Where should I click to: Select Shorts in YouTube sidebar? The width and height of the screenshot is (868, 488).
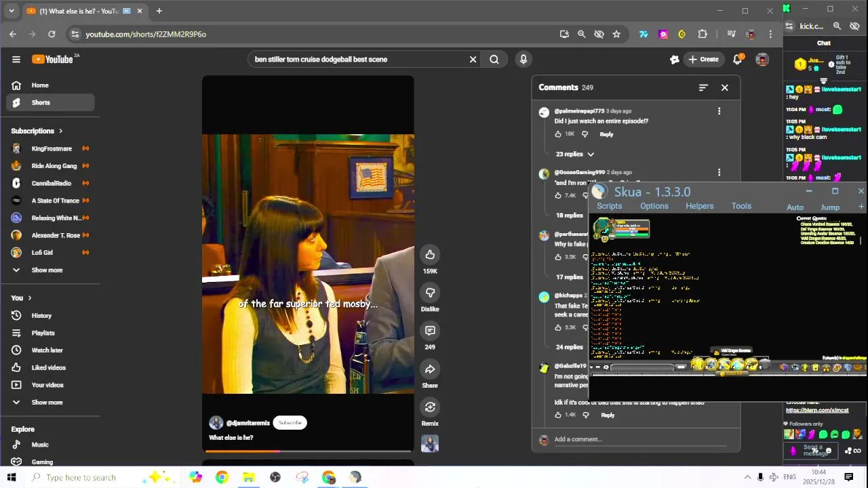(x=50, y=103)
